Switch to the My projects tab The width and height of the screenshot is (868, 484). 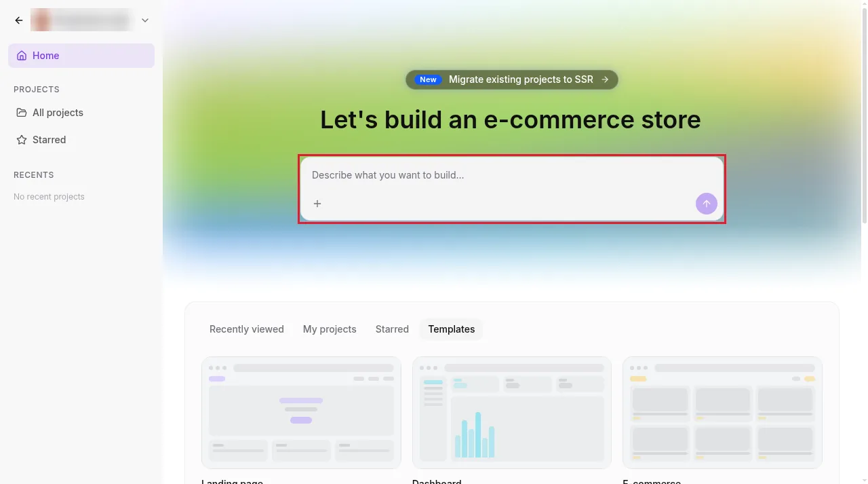pos(330,329)
